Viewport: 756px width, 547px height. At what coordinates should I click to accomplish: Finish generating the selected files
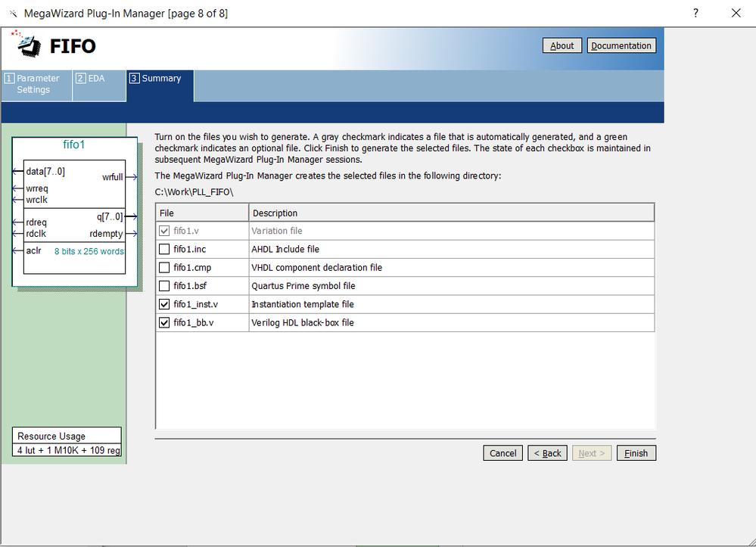pyautogui.click(x=636, y=453)
